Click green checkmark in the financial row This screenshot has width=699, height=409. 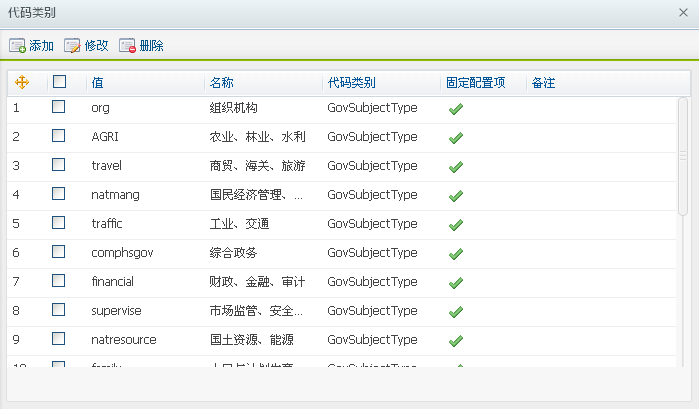click(x=456, y=283)
